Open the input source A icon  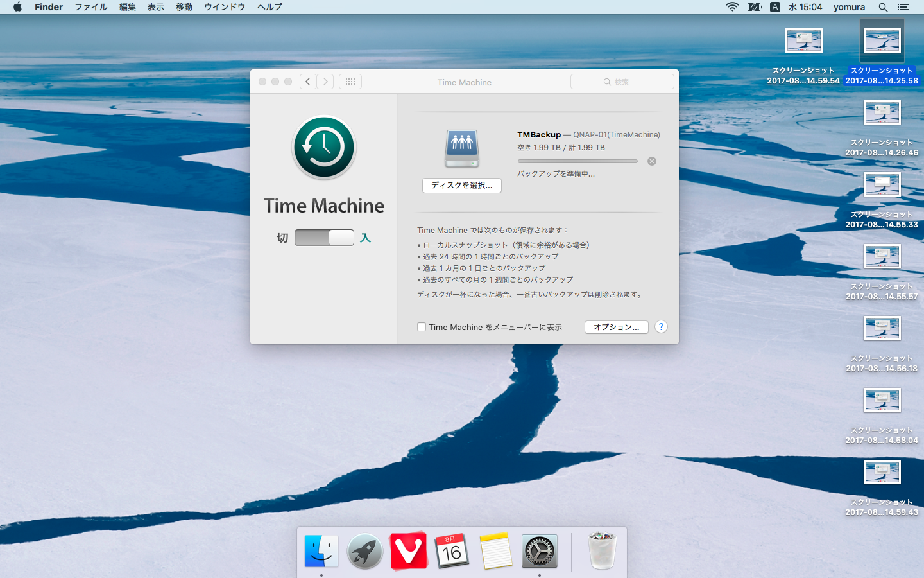(x=775, y=7)
